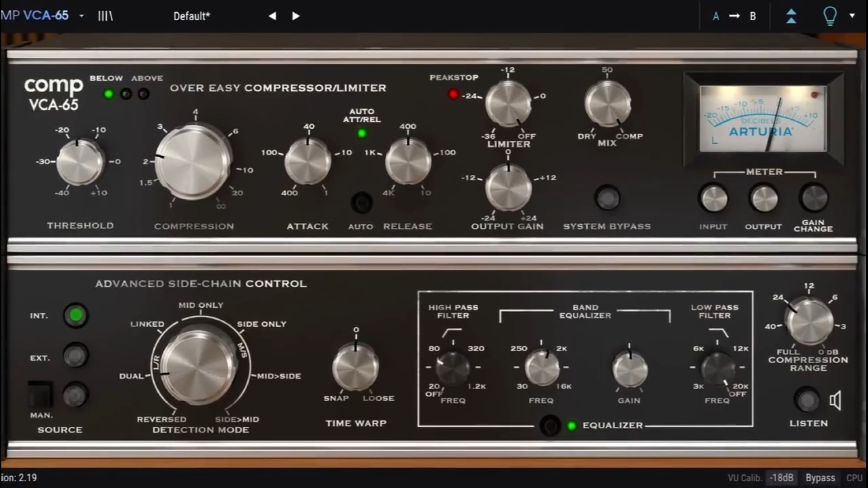Viewport: 868px width, 488px height.
Task: Copy A to B using arrow
Action: click(735, 16)
